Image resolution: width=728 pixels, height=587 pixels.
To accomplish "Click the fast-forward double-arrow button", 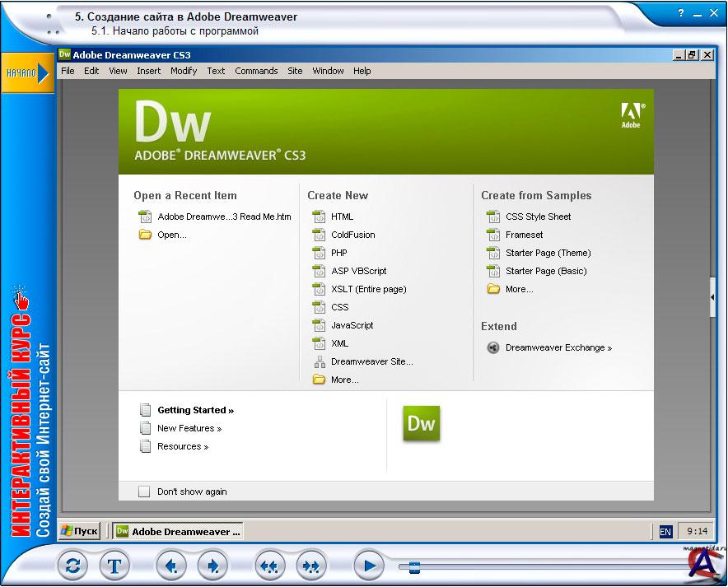I will click(311, 566).
